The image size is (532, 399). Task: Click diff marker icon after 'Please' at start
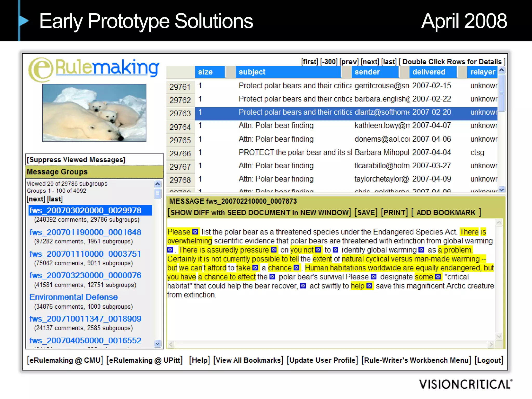pyautogui.click(x=195, y=231)
